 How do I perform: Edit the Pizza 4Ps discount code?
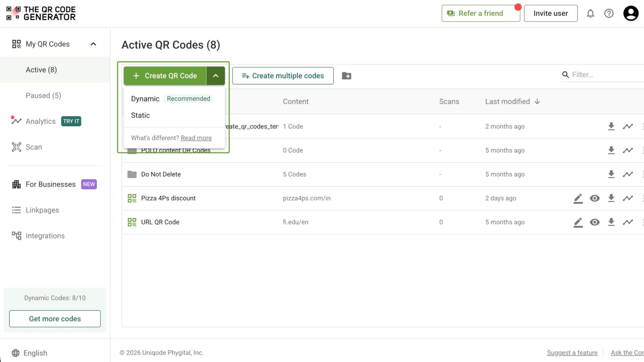click(x=578, y=198)
